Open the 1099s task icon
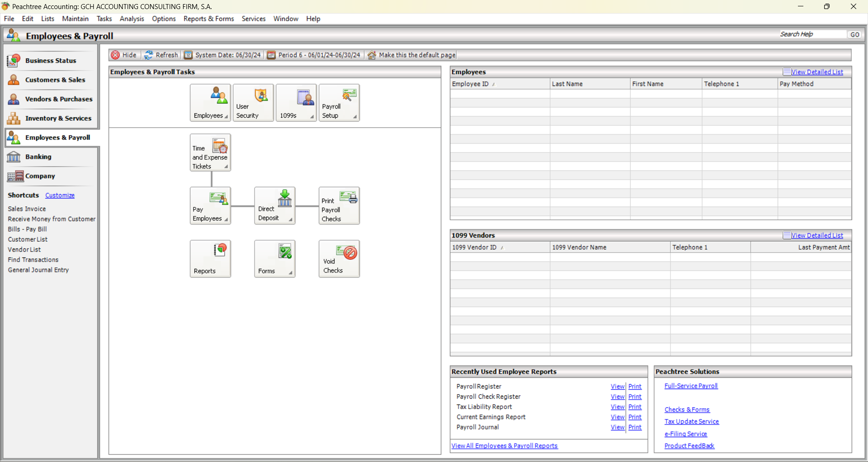Screen dimensions: 868x462 (296, 103)
